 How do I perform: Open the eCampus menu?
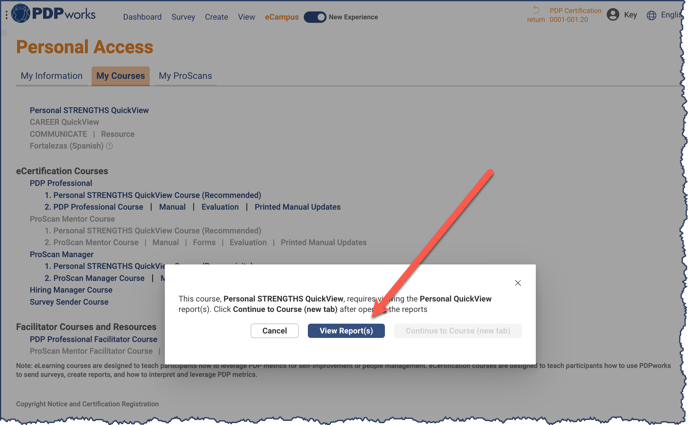click(x=281, y=17)
